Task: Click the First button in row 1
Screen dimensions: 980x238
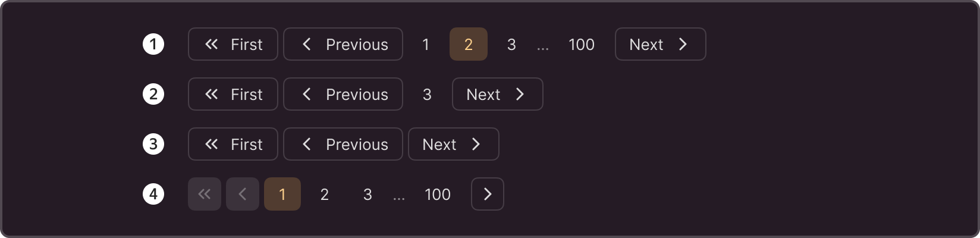Action: click(233, 44)
